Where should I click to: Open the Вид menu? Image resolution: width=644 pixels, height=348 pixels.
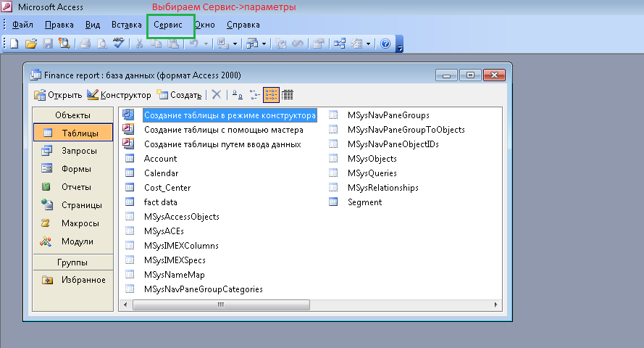click(93, 25)
